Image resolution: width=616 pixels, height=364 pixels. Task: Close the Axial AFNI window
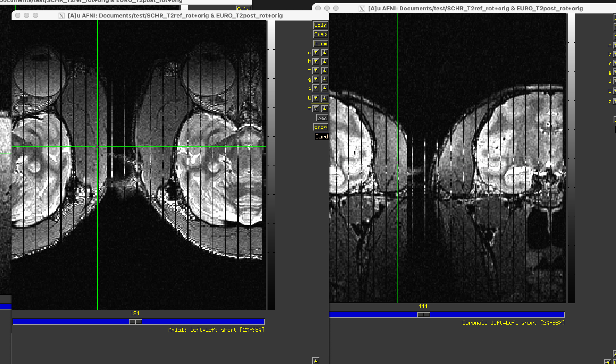(18, 16)
